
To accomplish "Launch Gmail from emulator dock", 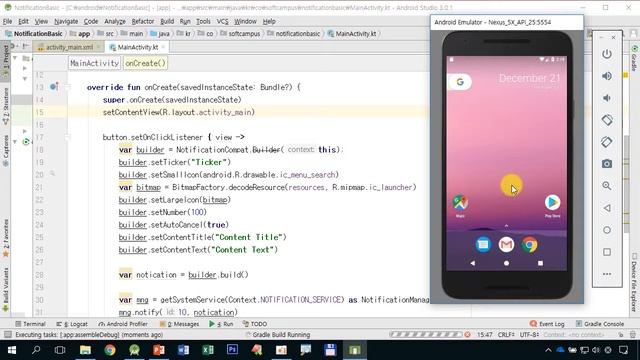I will [x=506, y=244].
